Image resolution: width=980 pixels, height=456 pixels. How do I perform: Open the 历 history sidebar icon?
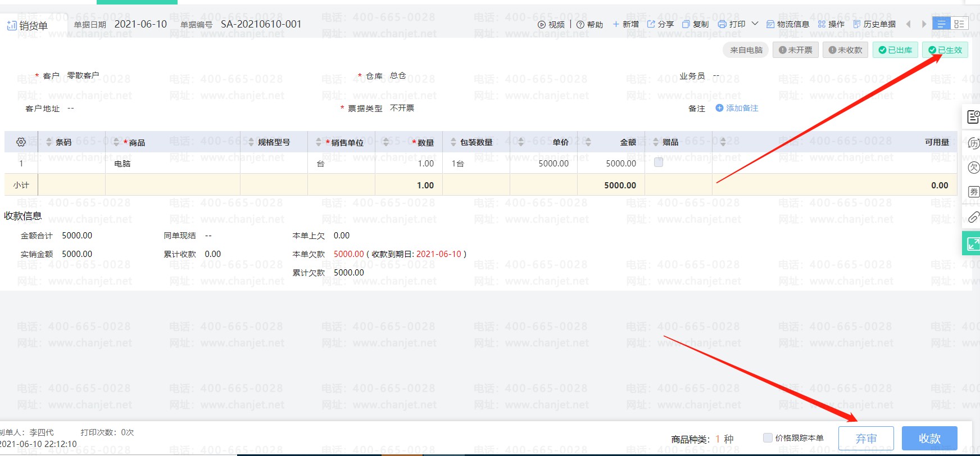(973, 143)
